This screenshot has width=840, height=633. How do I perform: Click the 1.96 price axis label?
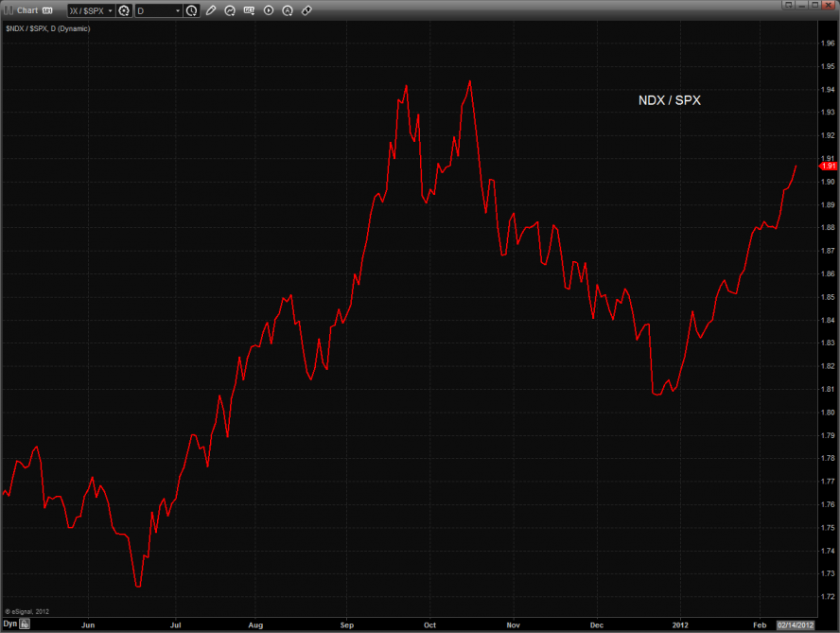point(828,44)
